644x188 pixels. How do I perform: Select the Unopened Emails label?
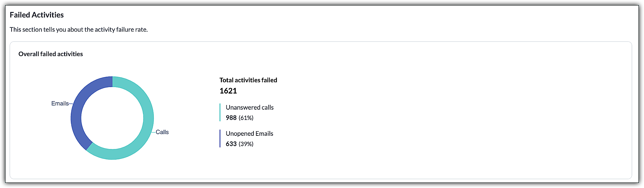[249, 134]
